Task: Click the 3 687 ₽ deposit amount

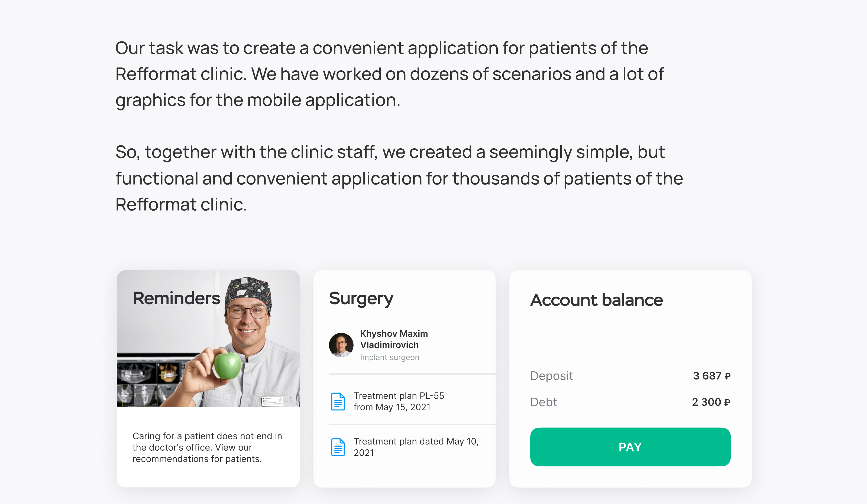Action: coord(711,376)
